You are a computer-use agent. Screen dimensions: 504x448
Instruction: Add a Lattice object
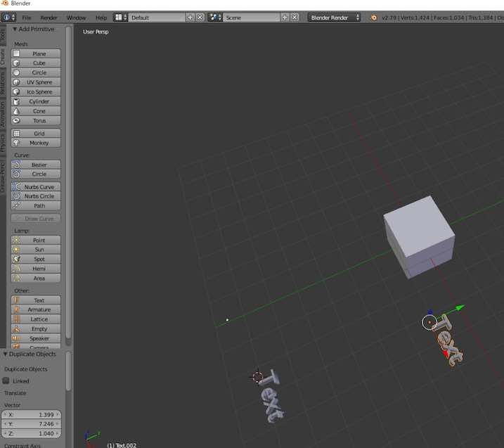click(x=36, y=319)
